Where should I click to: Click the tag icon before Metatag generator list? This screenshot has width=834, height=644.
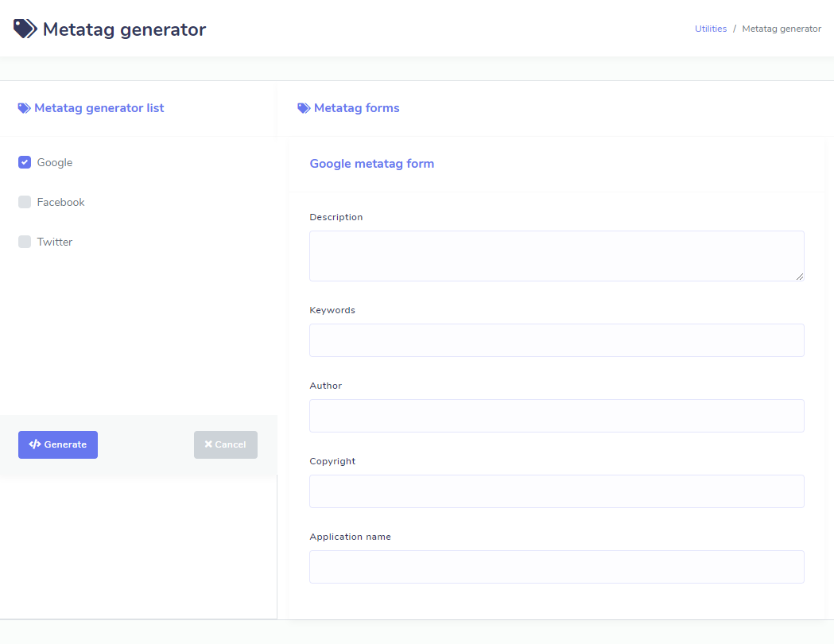click(x=25, y=108)
